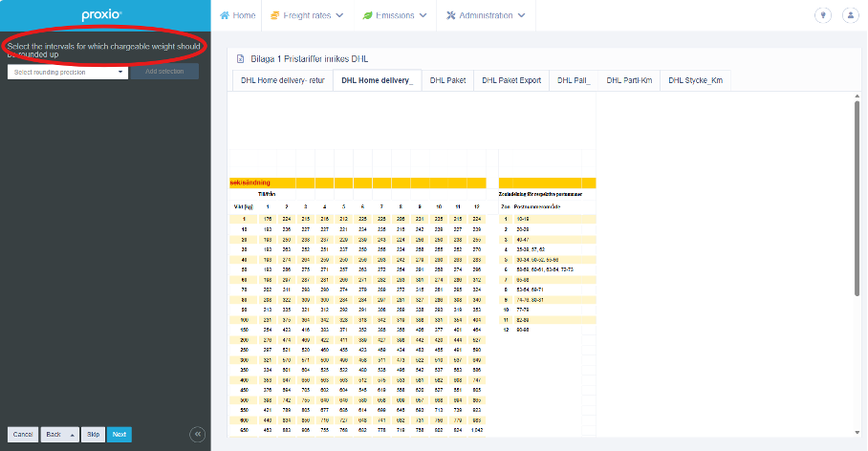Open the Select rounding precision dropdown

(x=68, y=72)
